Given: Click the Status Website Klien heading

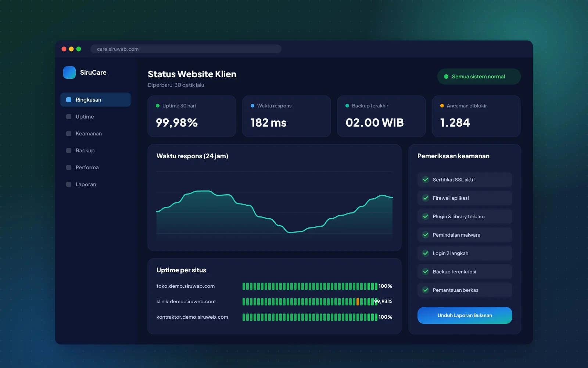Looking at the screenshot, I should coord(192,74).
